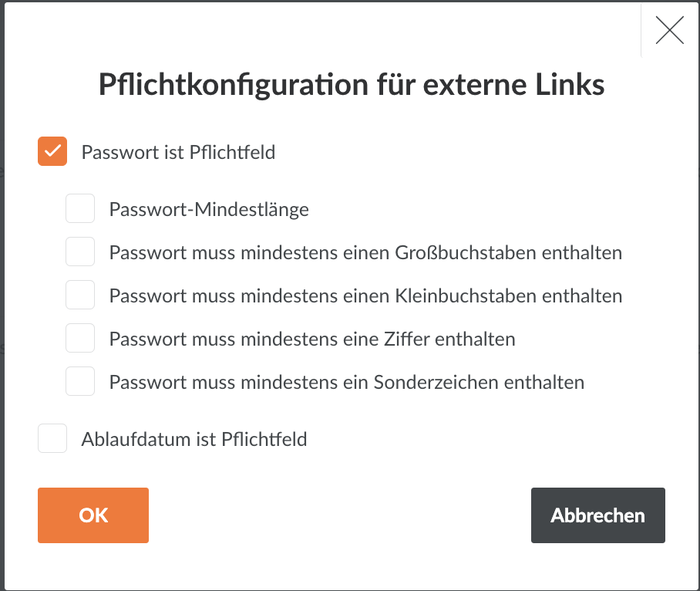Click the 'Passwort-Mindestlänge' label text
This screenshot has height=591, width=700.
pos(209,210)
